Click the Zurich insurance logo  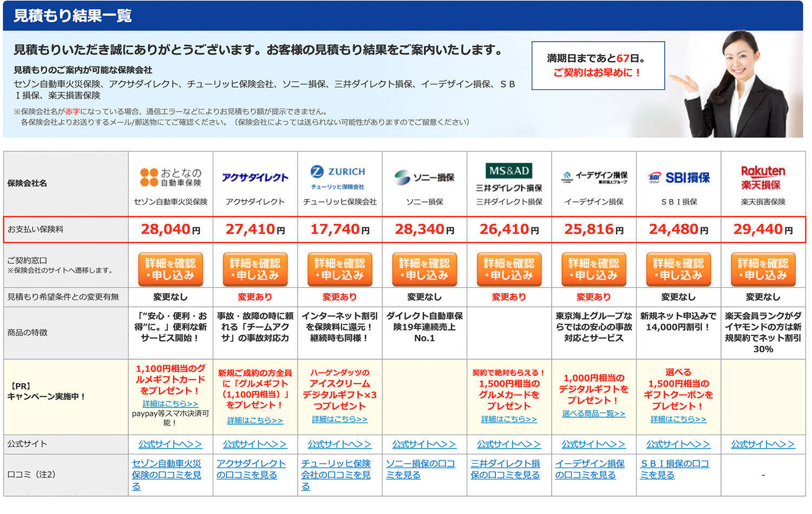click(x=339, y=177)
